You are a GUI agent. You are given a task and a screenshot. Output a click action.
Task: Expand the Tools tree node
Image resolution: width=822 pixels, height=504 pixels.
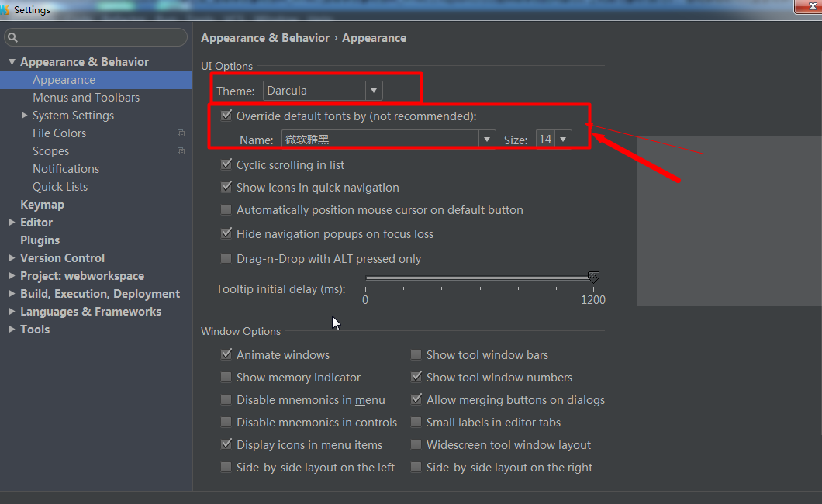click(12, 329)
